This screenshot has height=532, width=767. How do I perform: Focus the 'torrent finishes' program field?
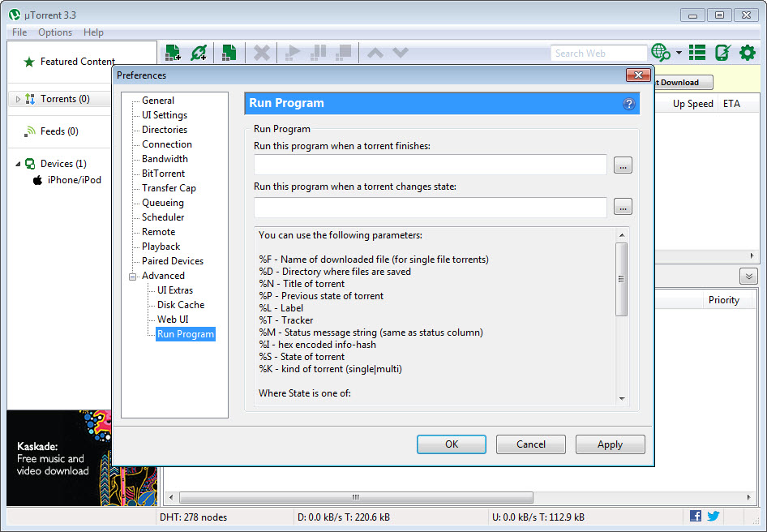pyautogui.click(x=431, y=165)
